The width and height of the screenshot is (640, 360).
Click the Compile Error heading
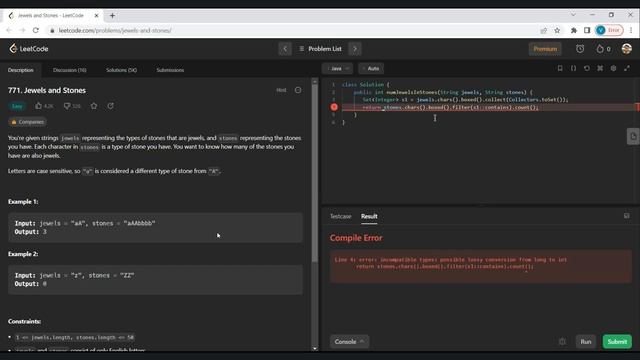[x=356, y=238]
